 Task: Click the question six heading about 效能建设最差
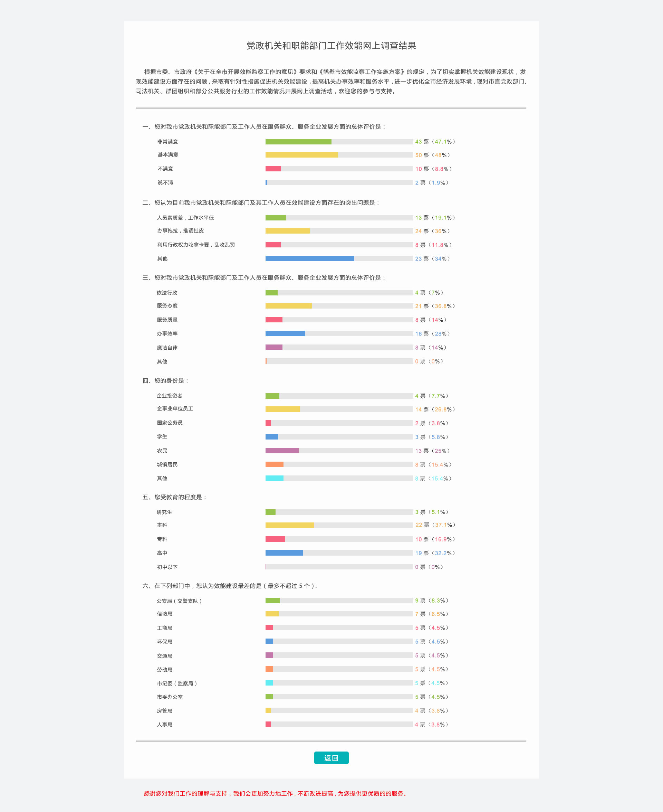coord(230,586)
